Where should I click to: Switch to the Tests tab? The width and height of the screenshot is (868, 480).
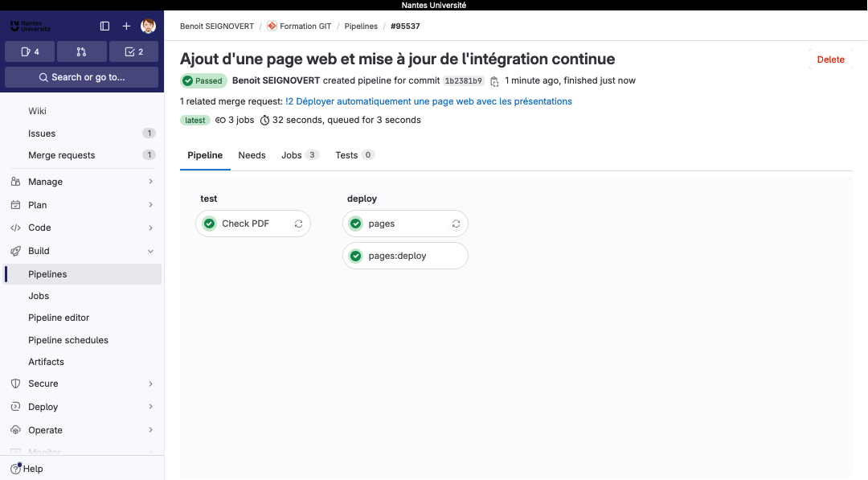(x=355, y=155)
